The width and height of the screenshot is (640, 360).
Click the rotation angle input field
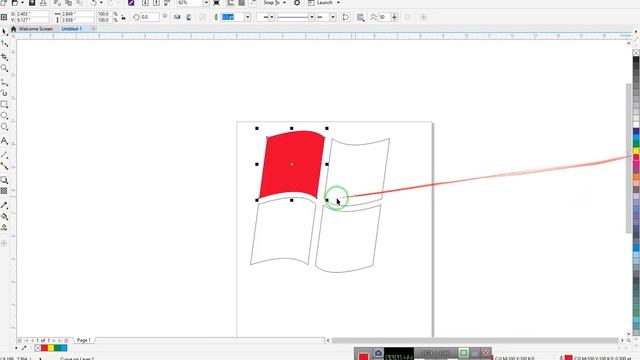(x=150, y=17)
